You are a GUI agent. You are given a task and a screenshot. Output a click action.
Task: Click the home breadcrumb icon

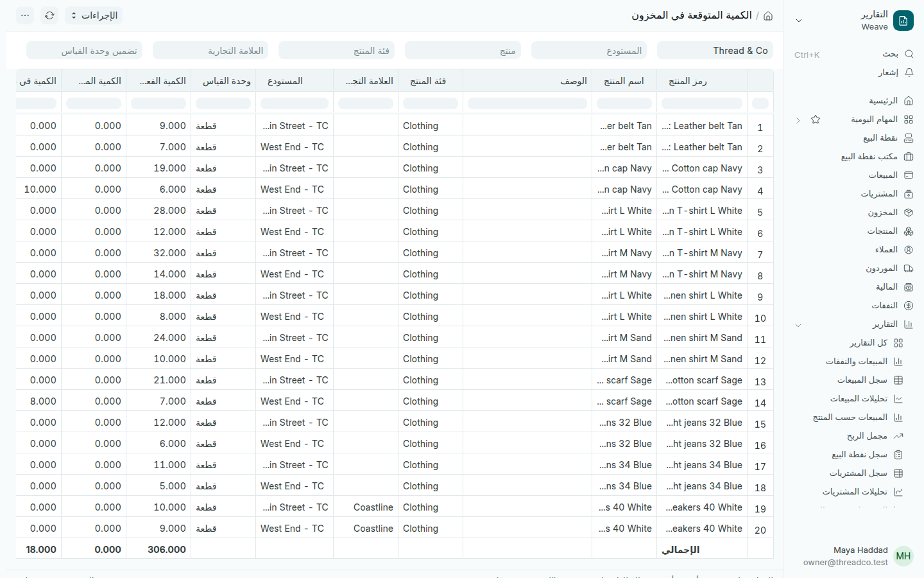click(768, 15)
